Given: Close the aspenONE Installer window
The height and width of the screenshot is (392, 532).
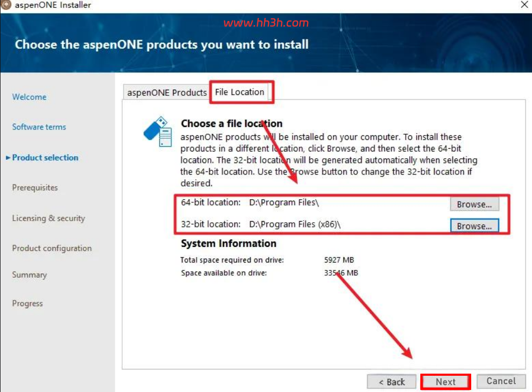Looking at the screenshot, I should pos(524,4).
